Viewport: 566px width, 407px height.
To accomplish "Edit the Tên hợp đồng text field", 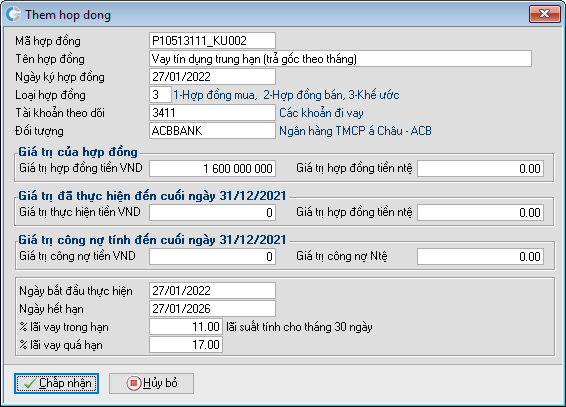I will 340,58.
